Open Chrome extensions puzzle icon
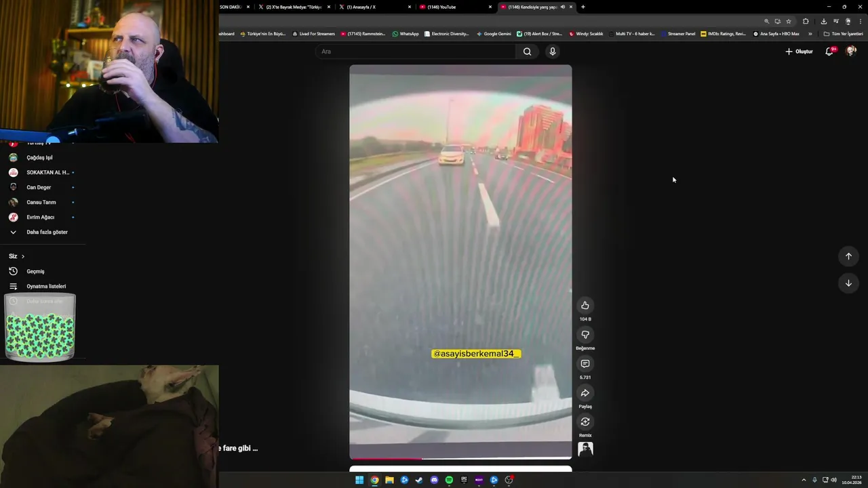Image resolution: width=868 pixels, height=488 pixels. pos(806,21)
